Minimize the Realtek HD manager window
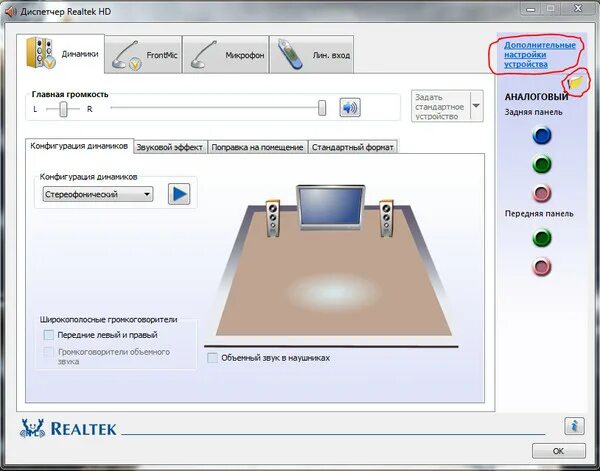Screen dimensions: 600x471 tap(531, 8)
